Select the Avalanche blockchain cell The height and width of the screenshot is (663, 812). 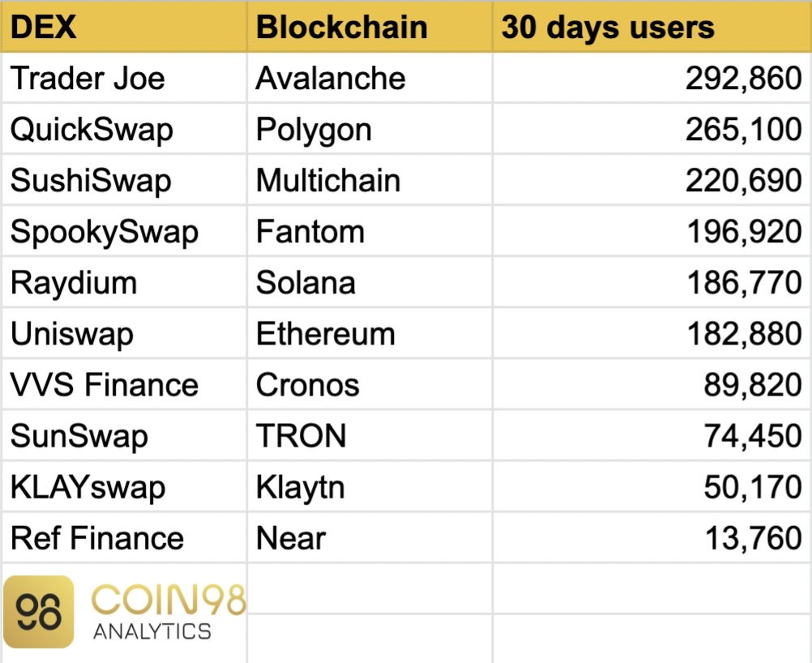coord(370,78)
